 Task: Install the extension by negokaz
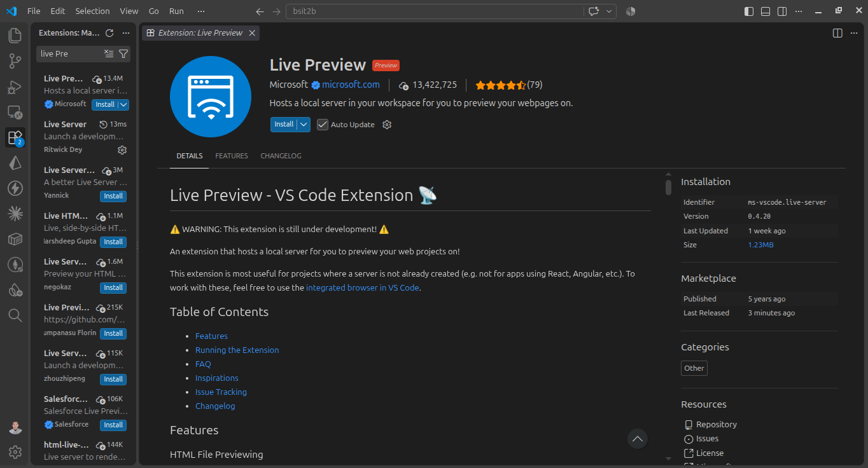click(x=113, y=287)
